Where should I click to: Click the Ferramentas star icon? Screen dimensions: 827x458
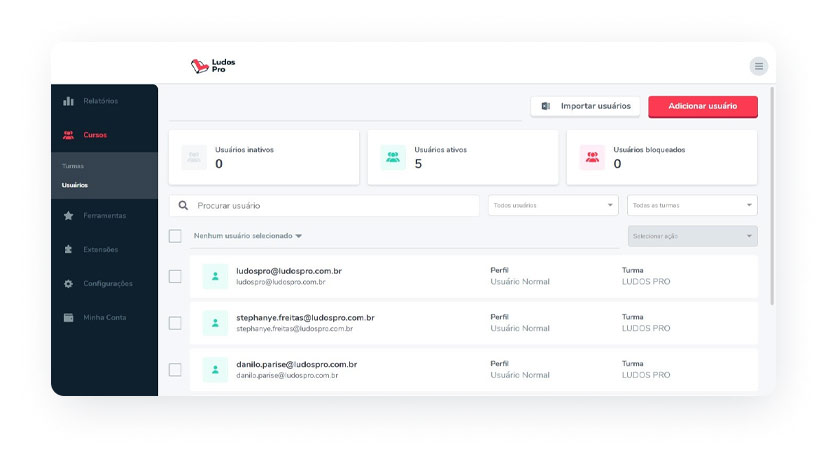[x=69, y=215]
